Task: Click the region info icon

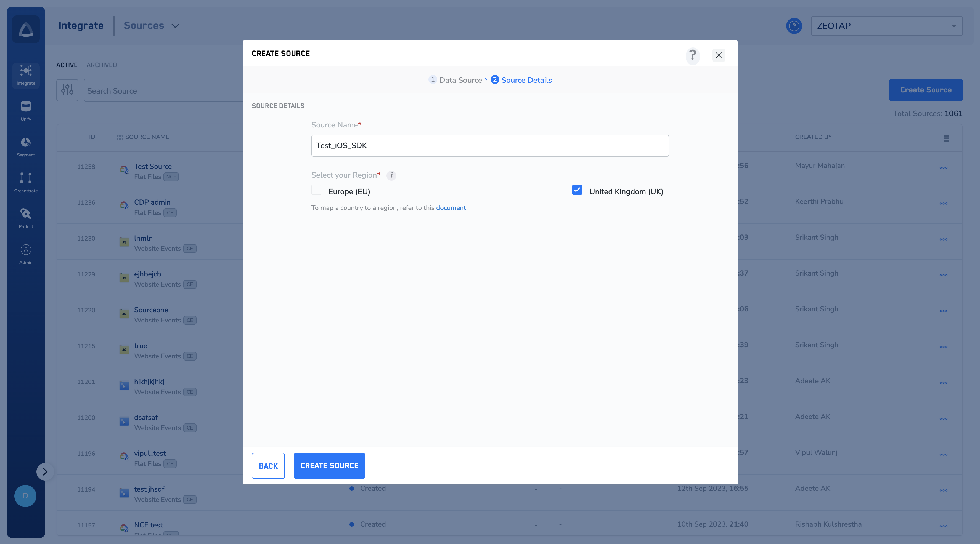Action: [391, 175]
